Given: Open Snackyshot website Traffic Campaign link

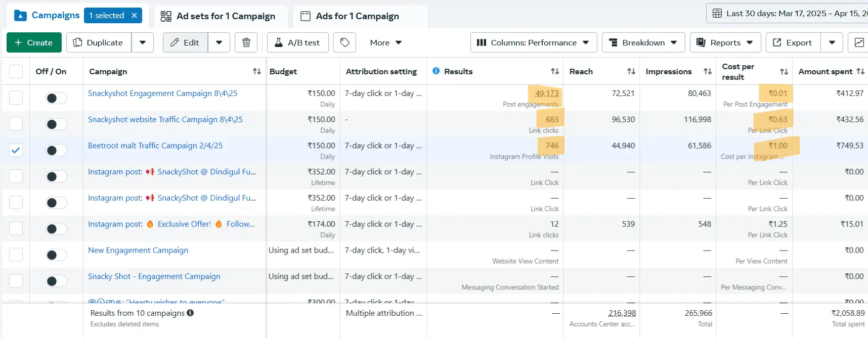Looking at the screenshot, I should [165, 120].
